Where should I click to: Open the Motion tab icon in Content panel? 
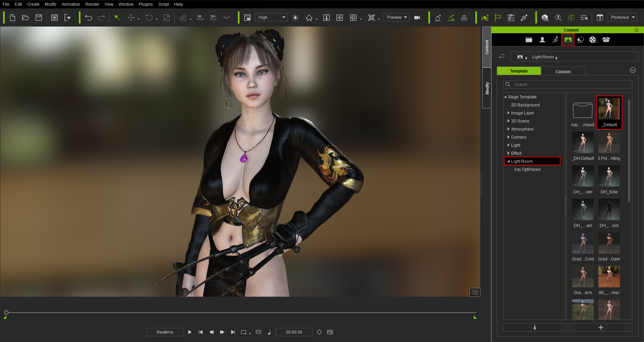click(555, 40)
